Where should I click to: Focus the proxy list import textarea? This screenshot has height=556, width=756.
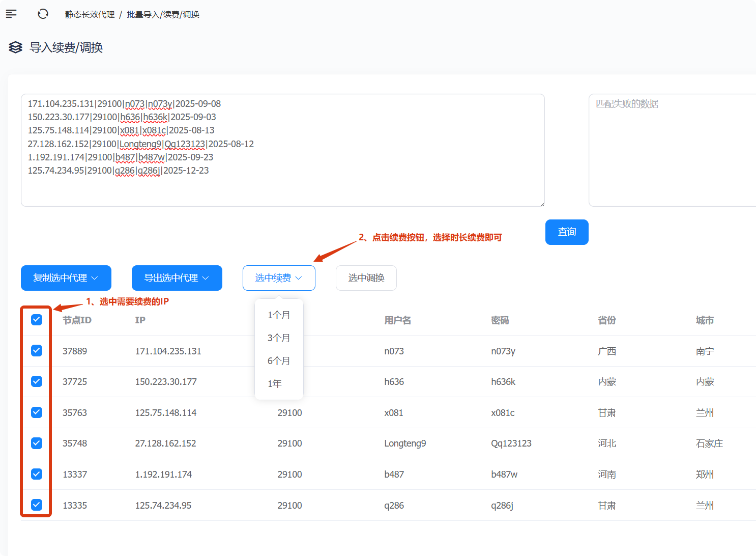click(x=283, y=150)
